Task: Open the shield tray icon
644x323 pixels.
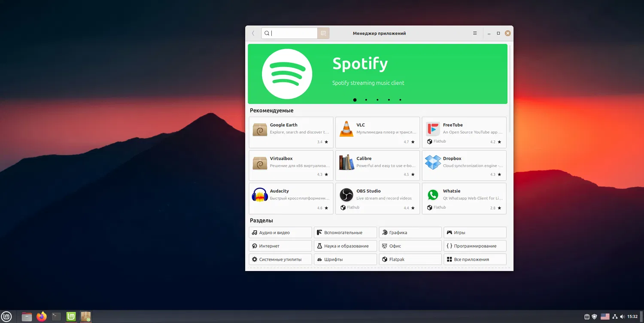Action: tap(595, 317)
